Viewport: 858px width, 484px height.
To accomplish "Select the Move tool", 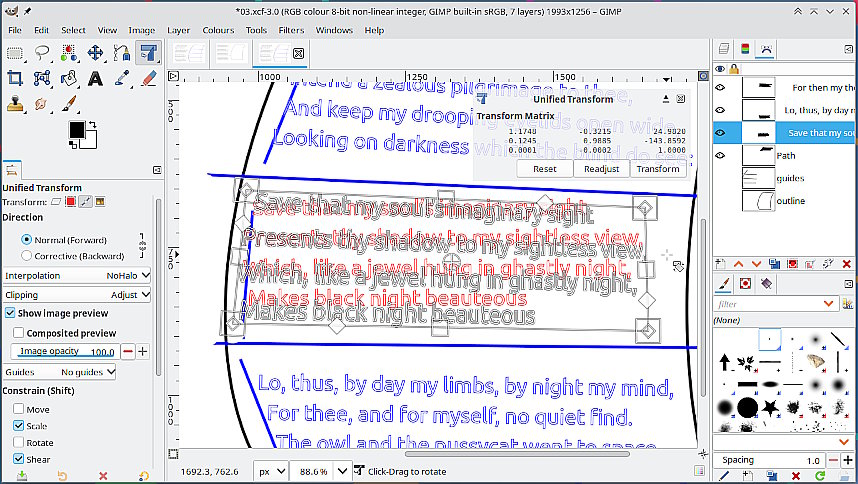I will click(x=95, y=53).
